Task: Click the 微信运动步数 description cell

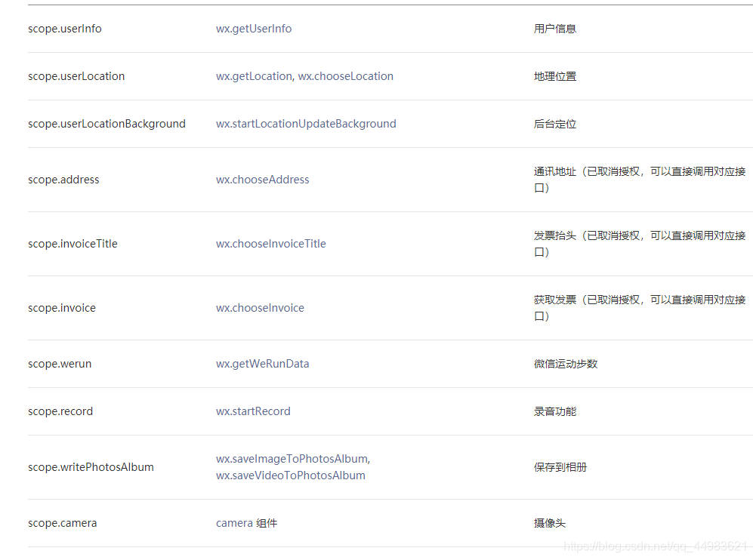Action: (x=566, y=364)
